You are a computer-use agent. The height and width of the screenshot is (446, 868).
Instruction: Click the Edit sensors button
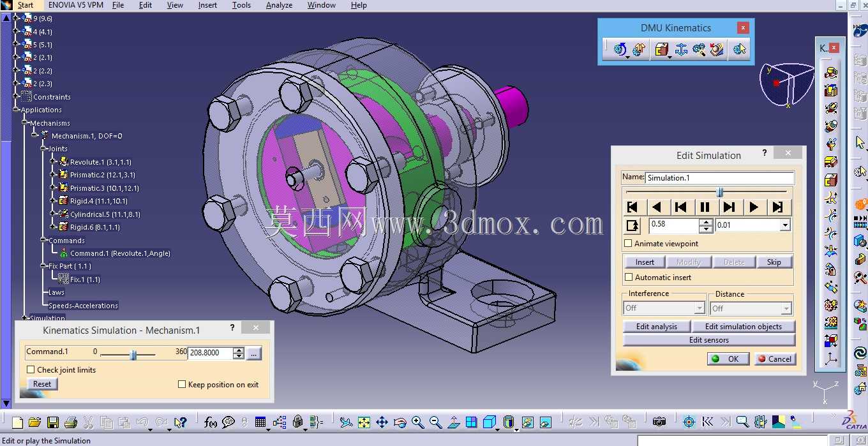pyautogui.click(x=709, y=340)
